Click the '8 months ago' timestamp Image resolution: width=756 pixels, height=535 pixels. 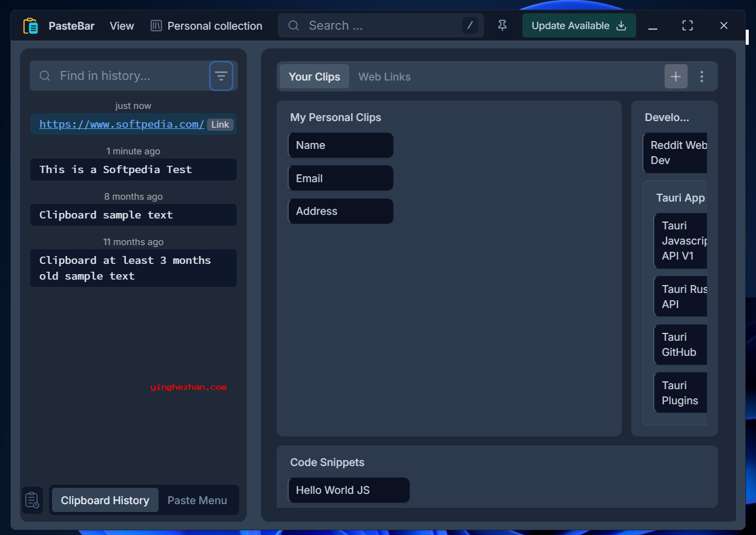133,197
